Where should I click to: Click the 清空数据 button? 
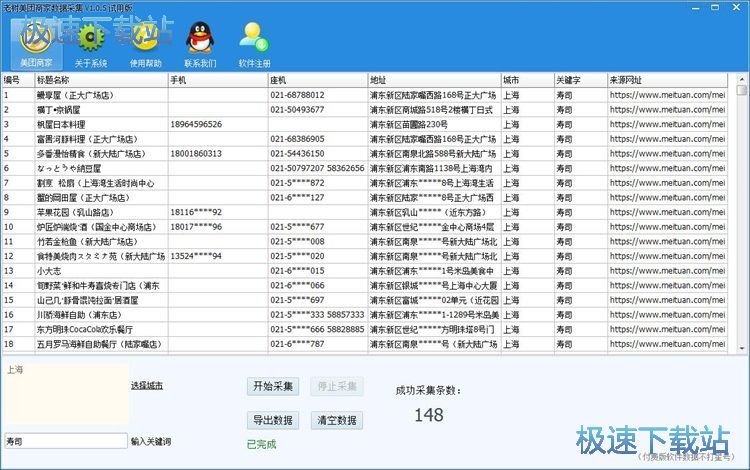coord(337,420)
